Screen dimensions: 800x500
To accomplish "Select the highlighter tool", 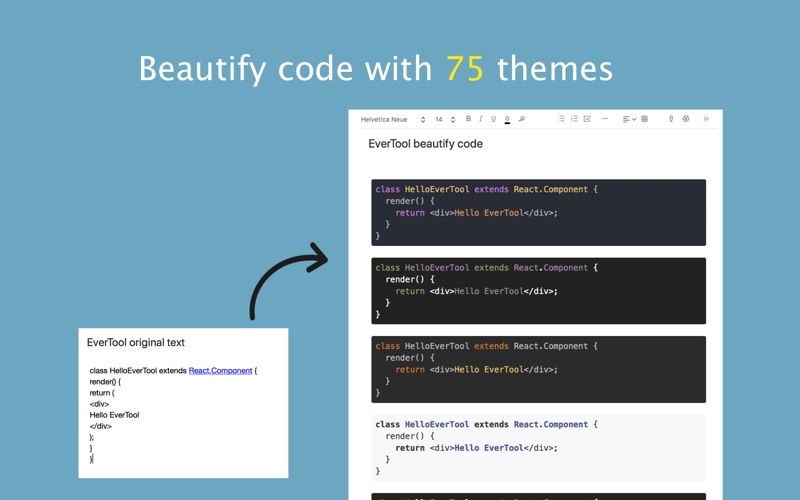I will click(x=521, y=119).
